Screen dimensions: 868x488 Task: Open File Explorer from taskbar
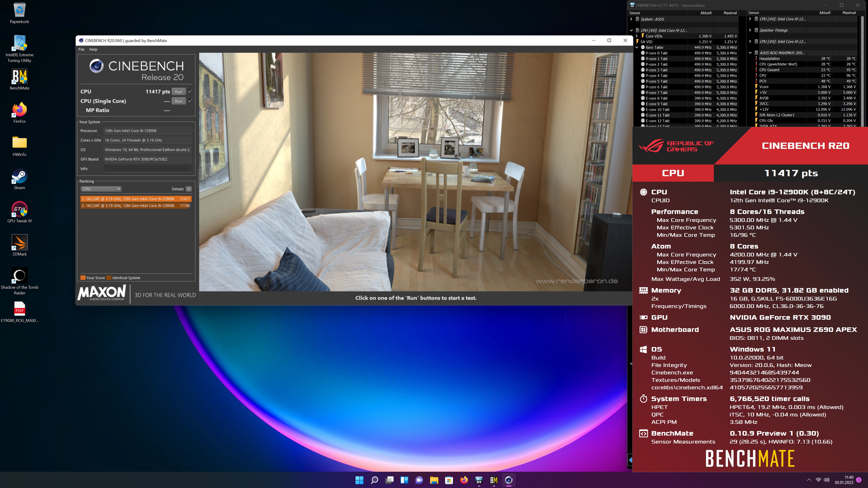point(434,480)
